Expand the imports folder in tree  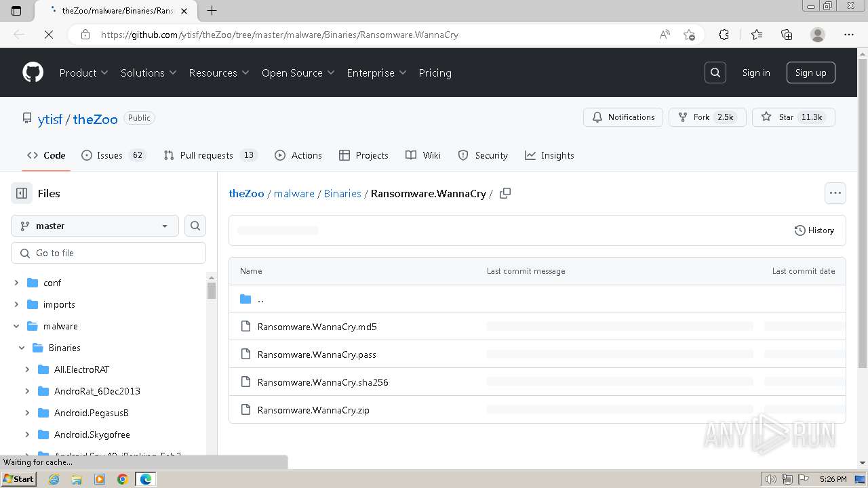click(x=16, y=304)
